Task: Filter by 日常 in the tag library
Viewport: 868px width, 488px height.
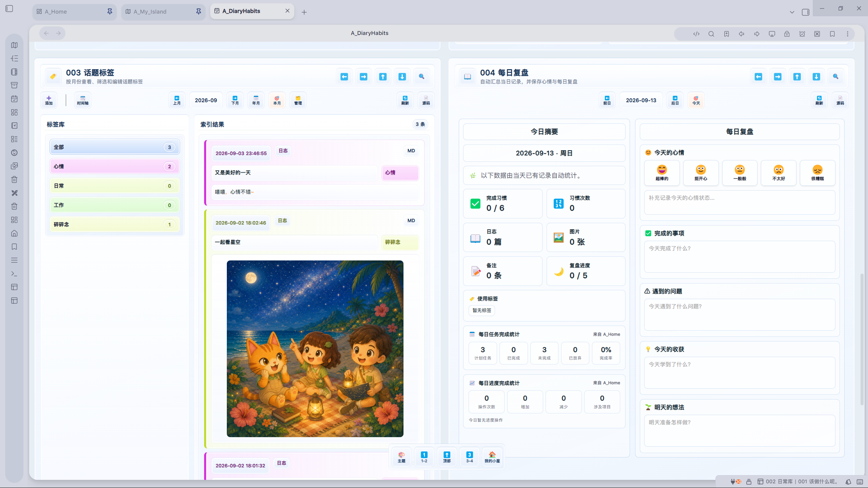Action: point(115,186)
